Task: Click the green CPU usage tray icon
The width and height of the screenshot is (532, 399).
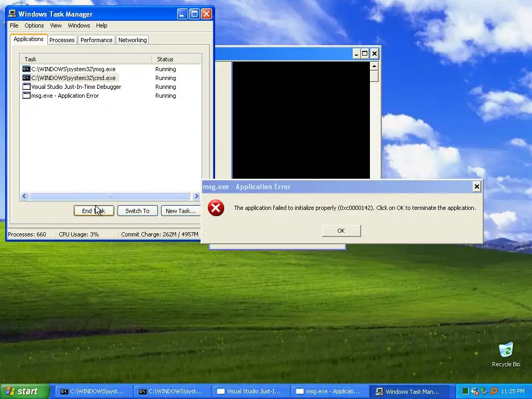Action: (465, 391)
